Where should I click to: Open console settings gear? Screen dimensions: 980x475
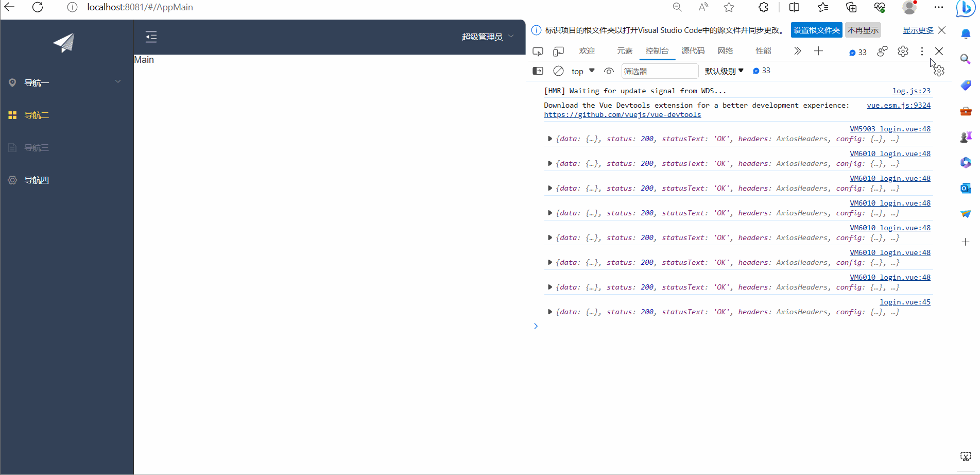[939, 71]
